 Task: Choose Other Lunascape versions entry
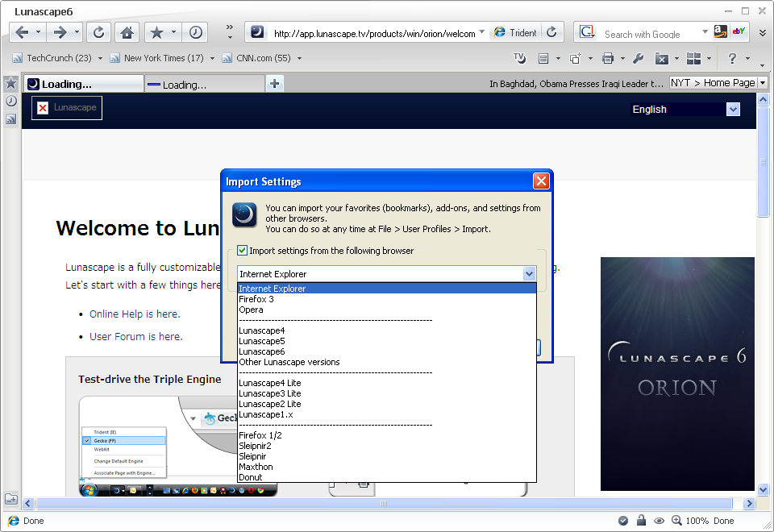[x=386, y=362]
